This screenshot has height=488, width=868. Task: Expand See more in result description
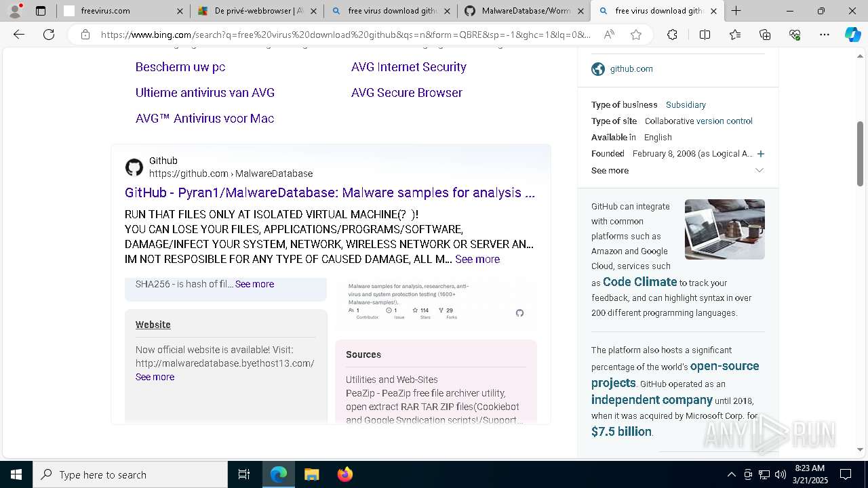[477, 260]
